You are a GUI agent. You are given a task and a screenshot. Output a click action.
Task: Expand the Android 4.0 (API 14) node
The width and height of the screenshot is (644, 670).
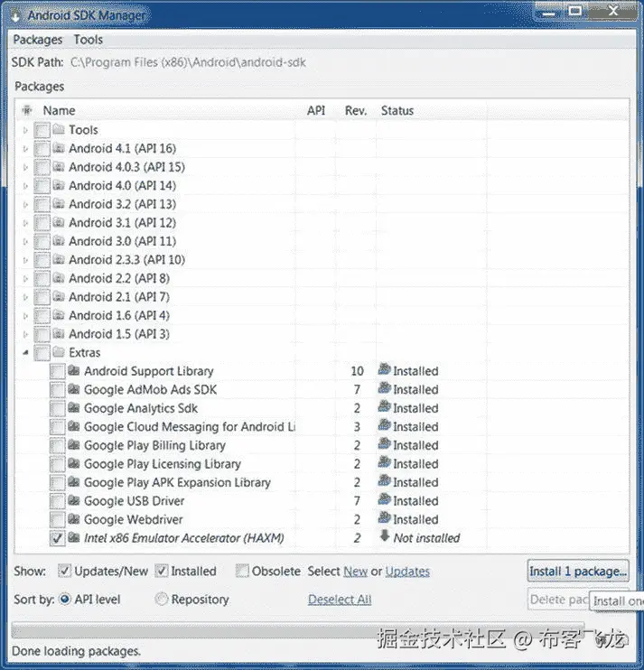pyautogui.click(x=25, y=186)
